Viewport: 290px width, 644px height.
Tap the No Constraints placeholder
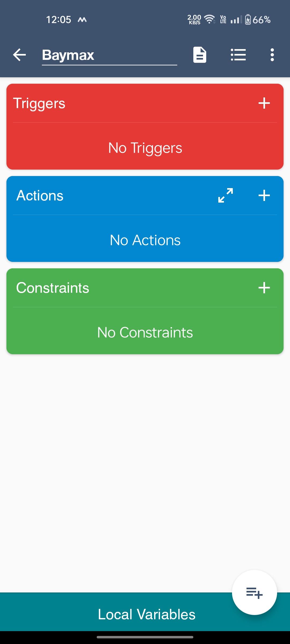(145, 332)
